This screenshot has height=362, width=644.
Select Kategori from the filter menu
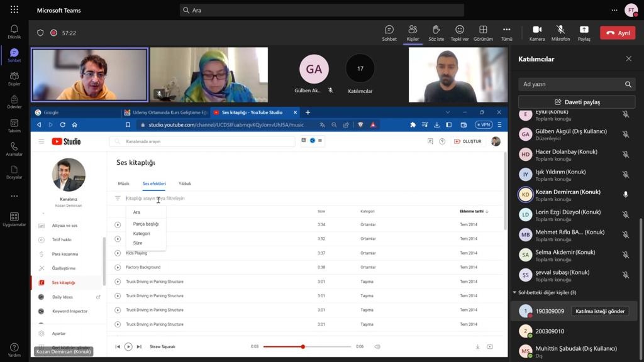pyautogui.click(x=142, y=233)
